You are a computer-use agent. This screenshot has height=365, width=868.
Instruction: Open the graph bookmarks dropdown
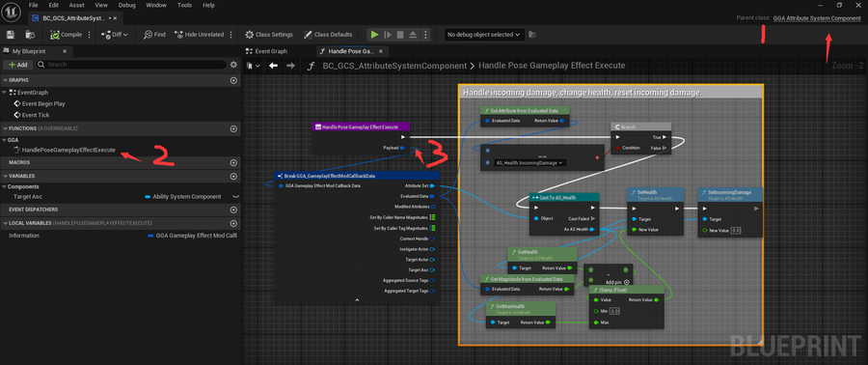(x=254, y=66)
